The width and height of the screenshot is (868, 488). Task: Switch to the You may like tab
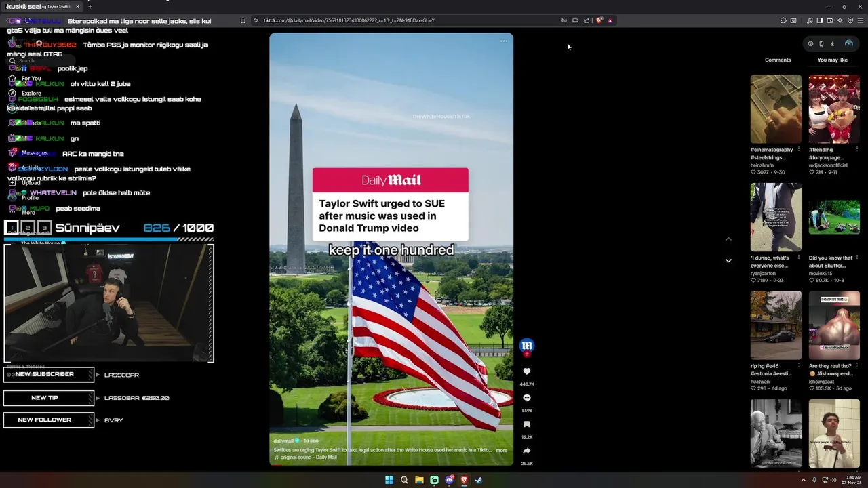(833, 60)
